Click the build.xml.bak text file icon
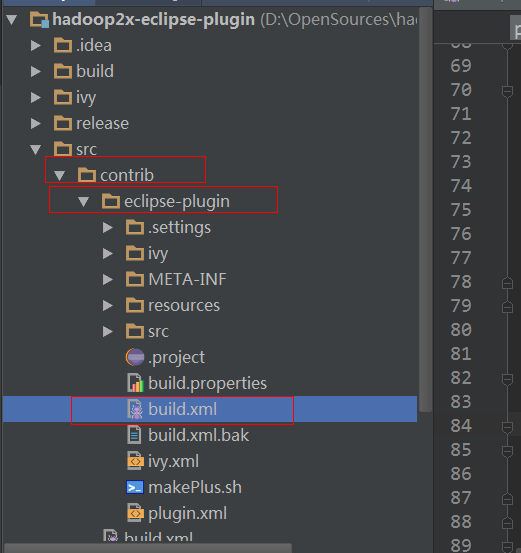Image resolution: width=521 pixels, height=553 pixels. point(134,435)
